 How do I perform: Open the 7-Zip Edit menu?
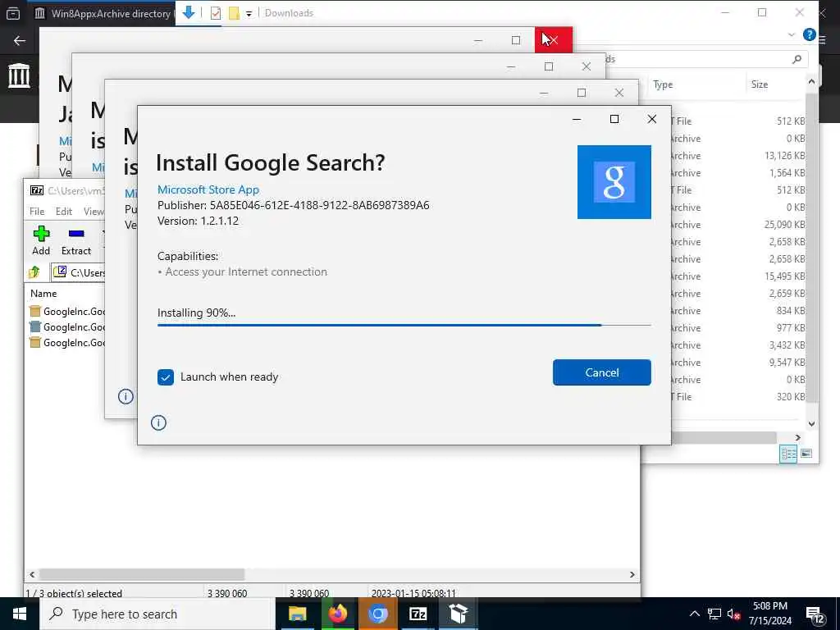pyautogui.click(x=64, y=211)
